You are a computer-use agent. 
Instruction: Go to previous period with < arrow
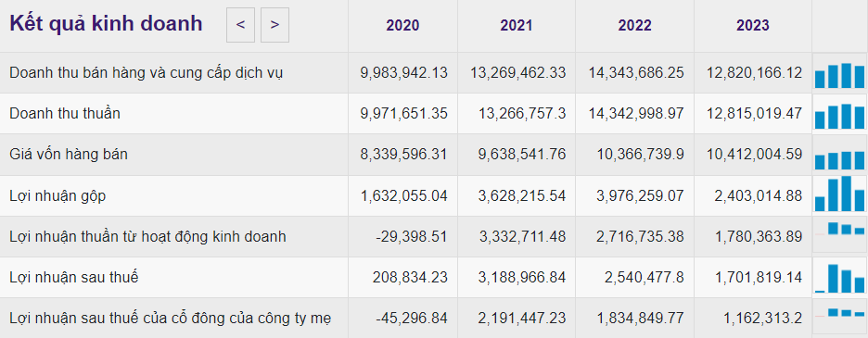pos(240,25)
